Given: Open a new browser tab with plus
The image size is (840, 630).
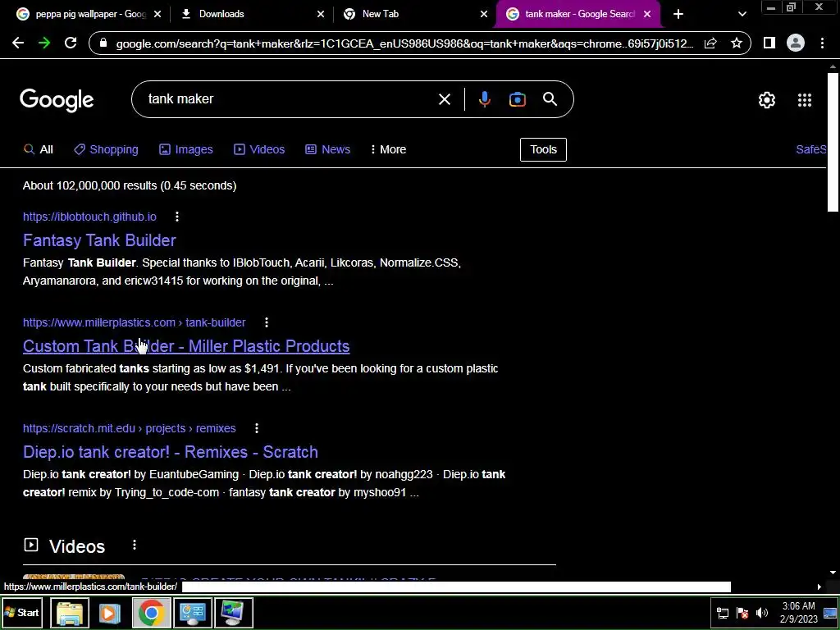Looking at the screenshot, I should 678,15.
